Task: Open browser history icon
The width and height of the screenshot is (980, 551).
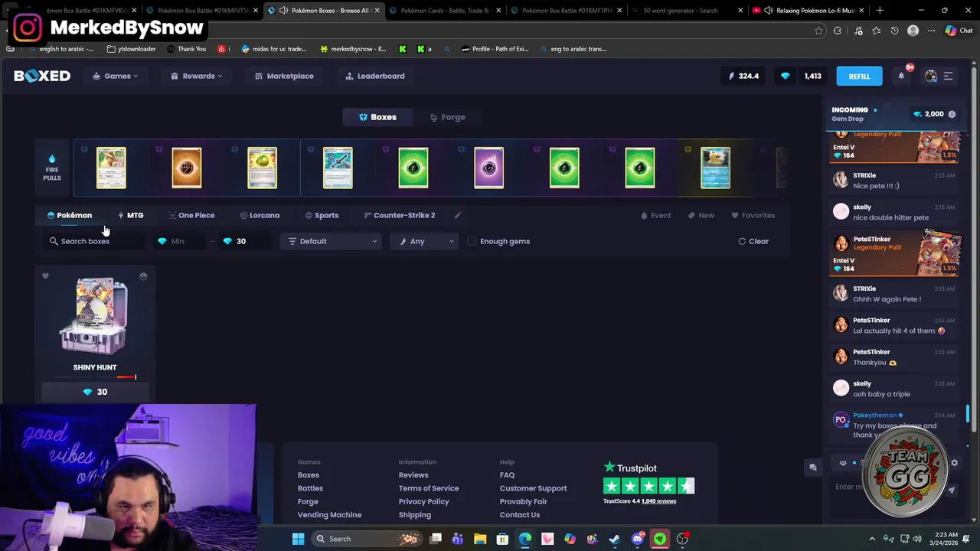Action: tap(894, 31)
